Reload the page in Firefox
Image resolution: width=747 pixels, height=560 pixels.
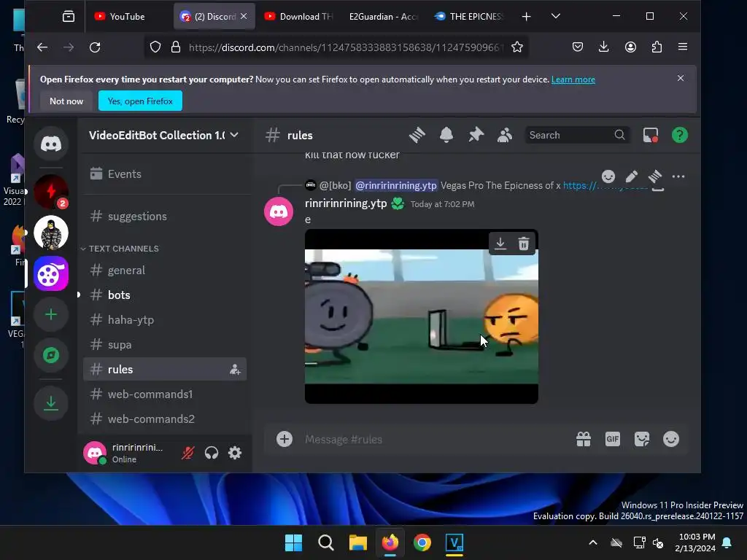tap(95, 47)
